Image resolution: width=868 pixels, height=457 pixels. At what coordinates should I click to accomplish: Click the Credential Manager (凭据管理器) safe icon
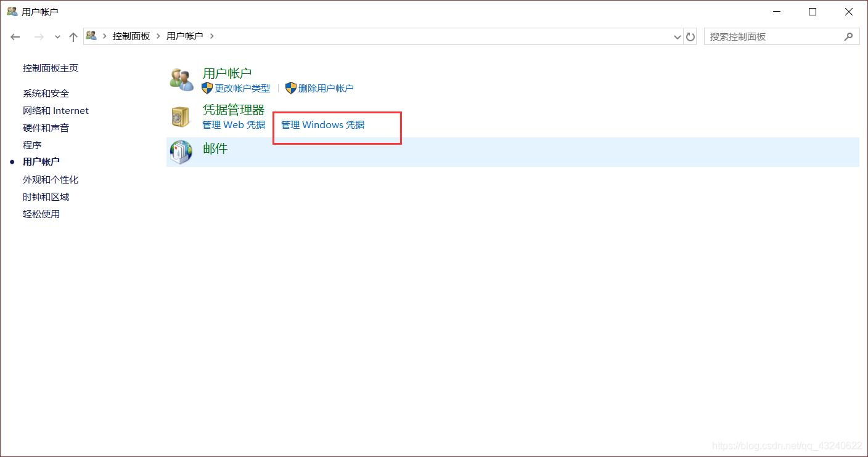[x=181, y=116]
